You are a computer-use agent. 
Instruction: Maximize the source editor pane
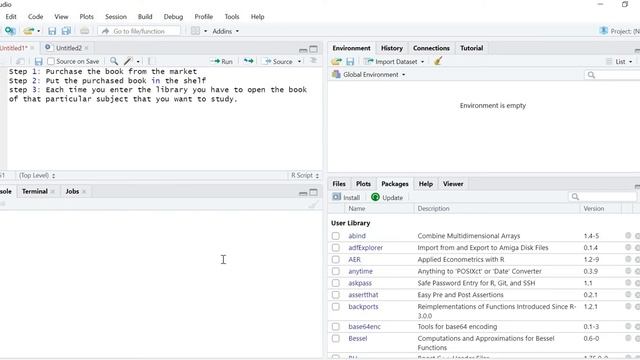[313, 49]
